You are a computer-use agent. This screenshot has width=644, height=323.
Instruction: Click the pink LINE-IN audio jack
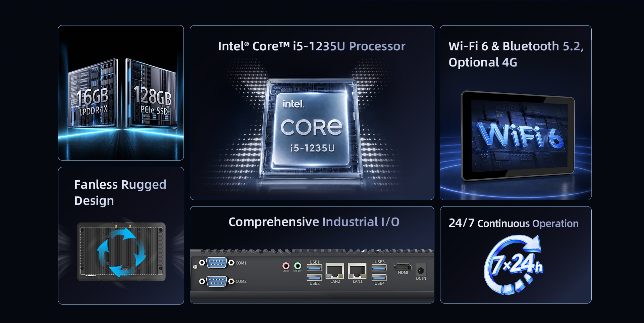coord(286,266)
